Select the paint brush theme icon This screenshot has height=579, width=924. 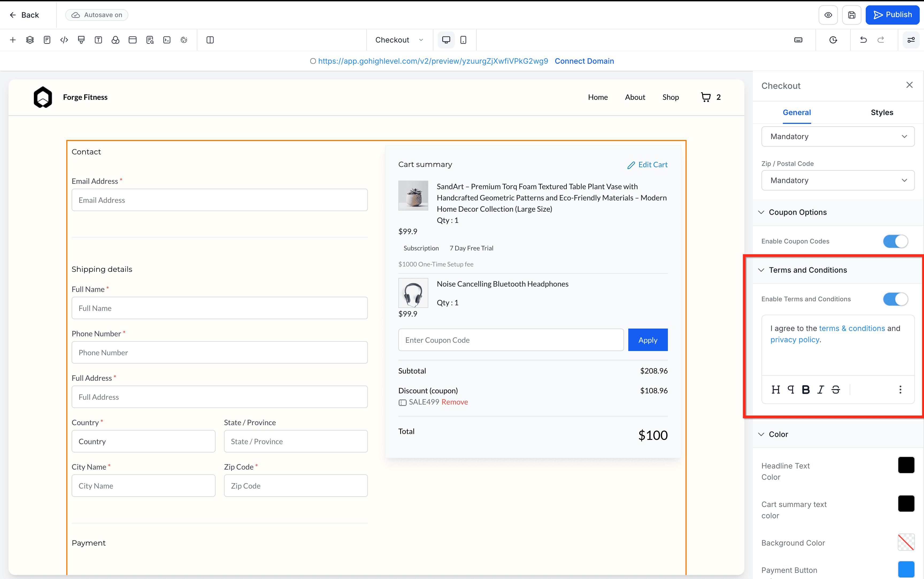81,40
